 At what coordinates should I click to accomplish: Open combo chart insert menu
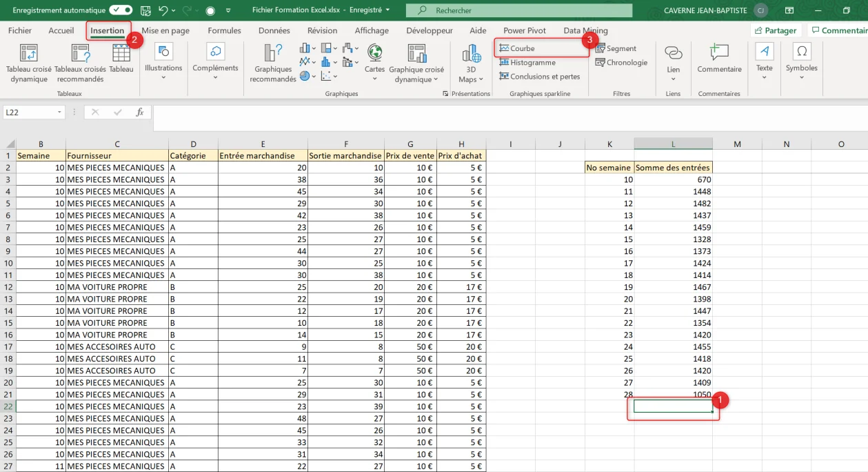click(351, 62)
